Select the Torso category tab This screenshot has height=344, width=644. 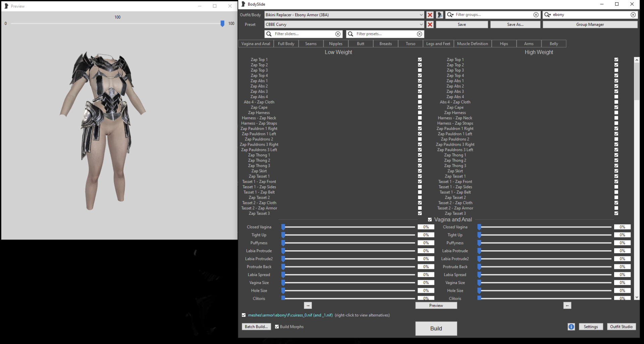click(410, 44)
